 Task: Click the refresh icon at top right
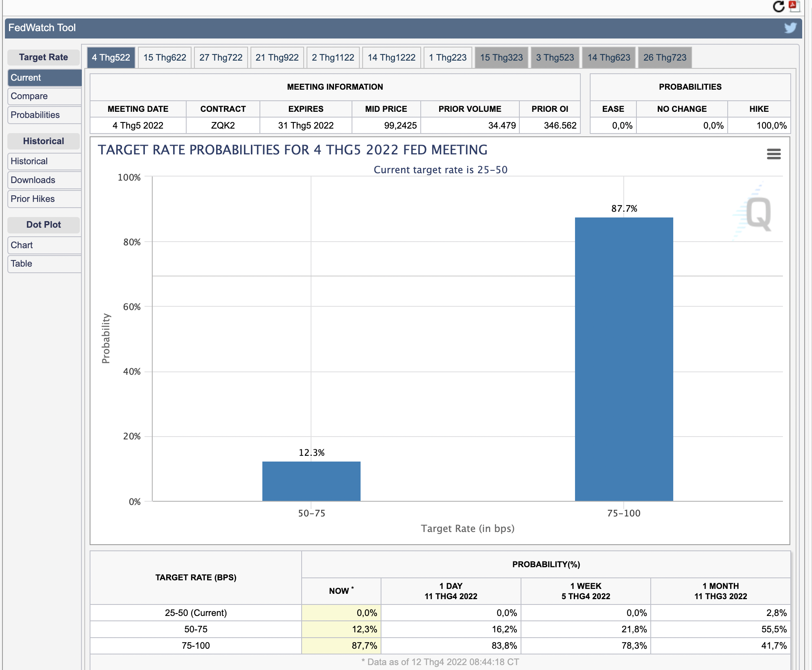click(778, 7)
